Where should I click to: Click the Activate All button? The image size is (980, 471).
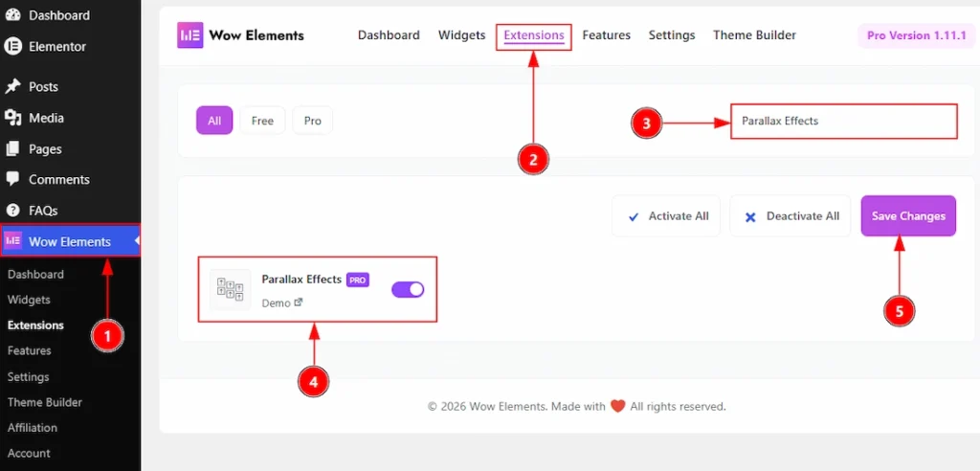pyautogui.click(x=666, y=215)
